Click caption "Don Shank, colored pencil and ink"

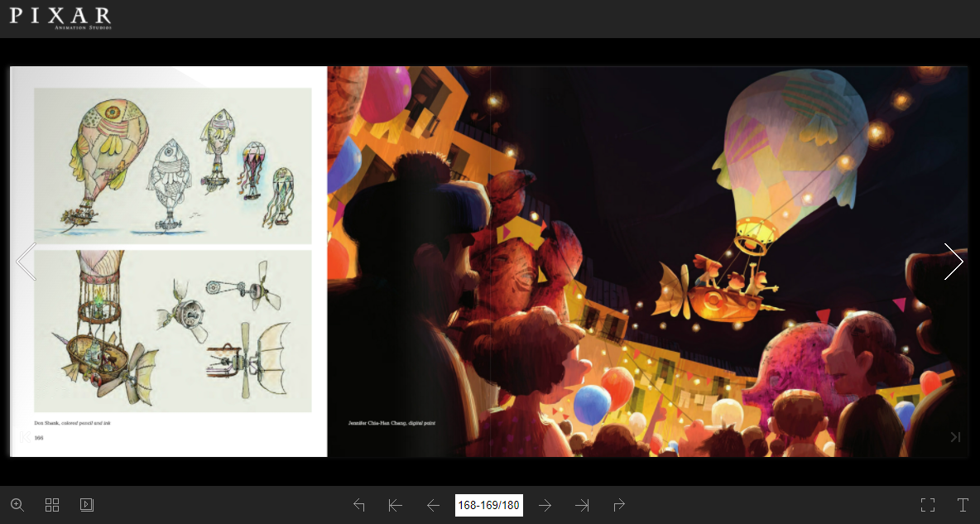[73, 423]
